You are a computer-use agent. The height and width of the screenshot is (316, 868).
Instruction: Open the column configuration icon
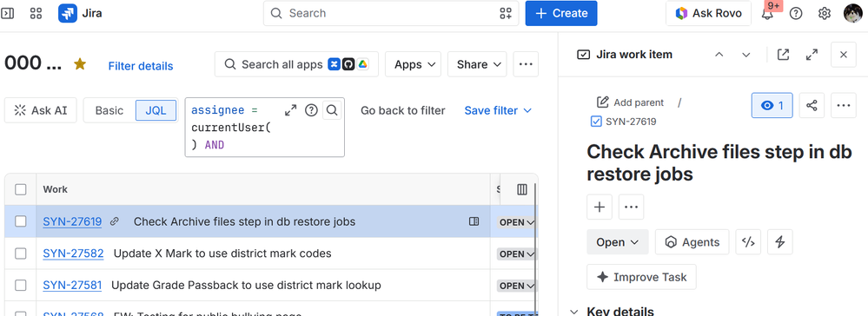[x=522, y=189]
